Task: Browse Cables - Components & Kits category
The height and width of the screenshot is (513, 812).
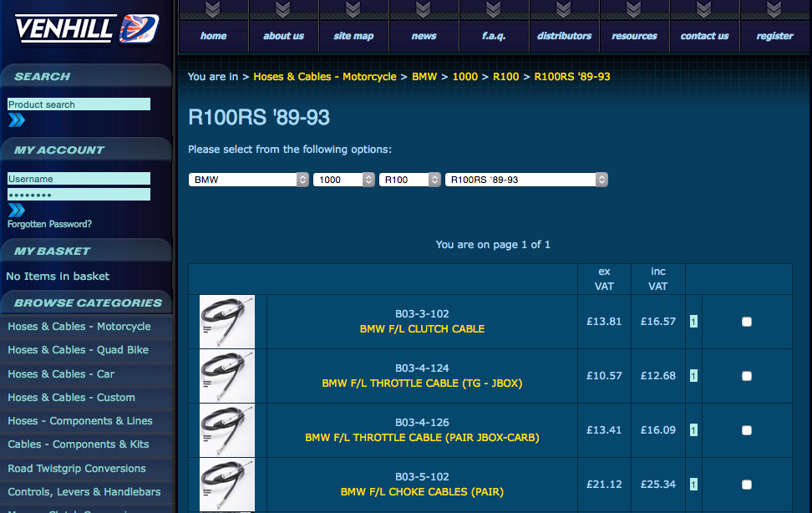Action: click(x=79, y=444)
